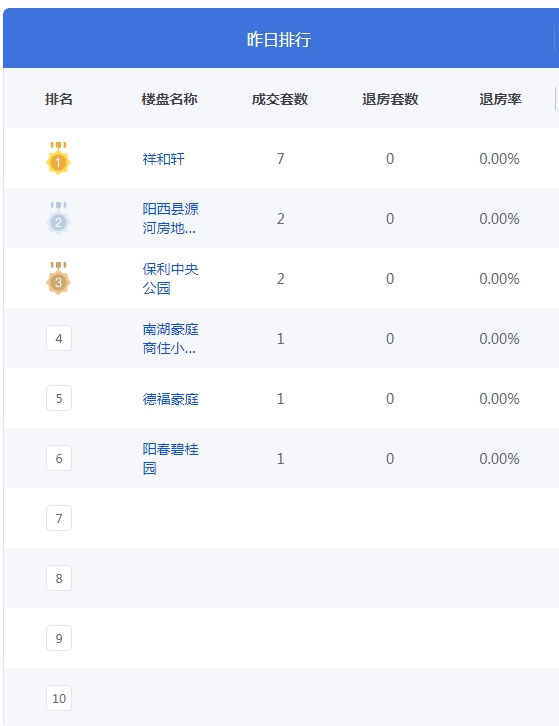The image size is (559, 726).
Task: Click the rank 7 number badge
Action: pyautogui.click(x=59, y=518)
